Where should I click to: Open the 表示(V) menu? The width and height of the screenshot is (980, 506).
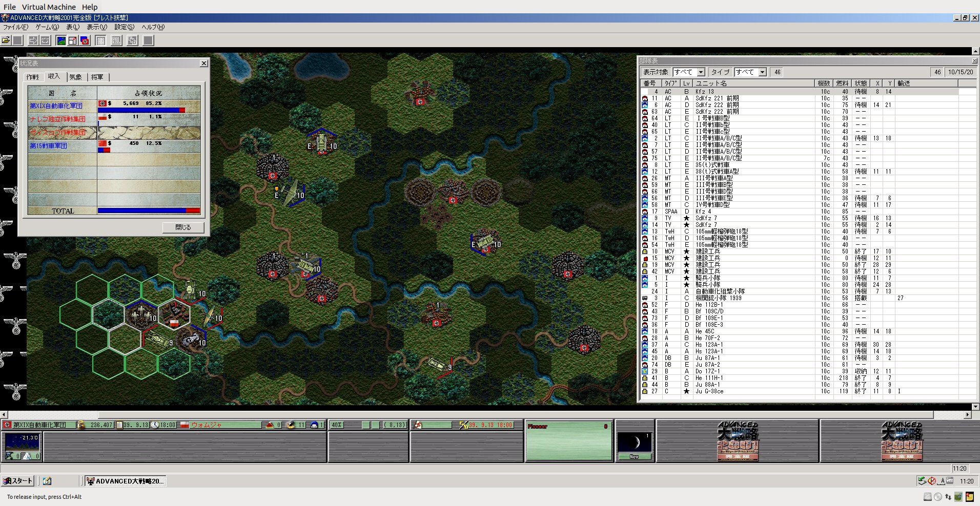tap(97, 27)
